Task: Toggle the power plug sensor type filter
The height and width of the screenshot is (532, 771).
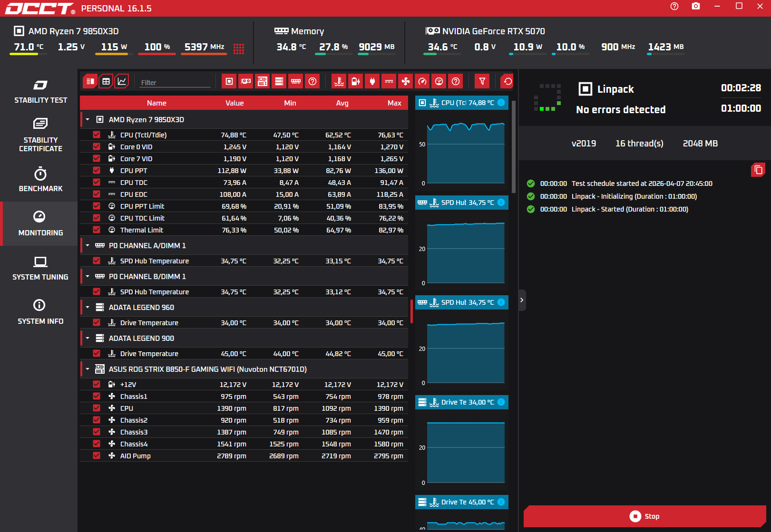Action: coord(372,81)
